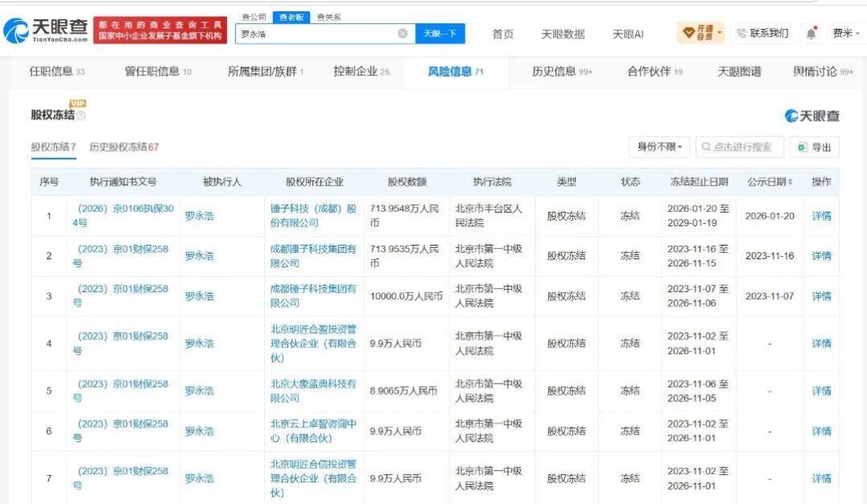Open 详情 for row 1
Viewport: 867px width, 504px height.
(821, 216)
